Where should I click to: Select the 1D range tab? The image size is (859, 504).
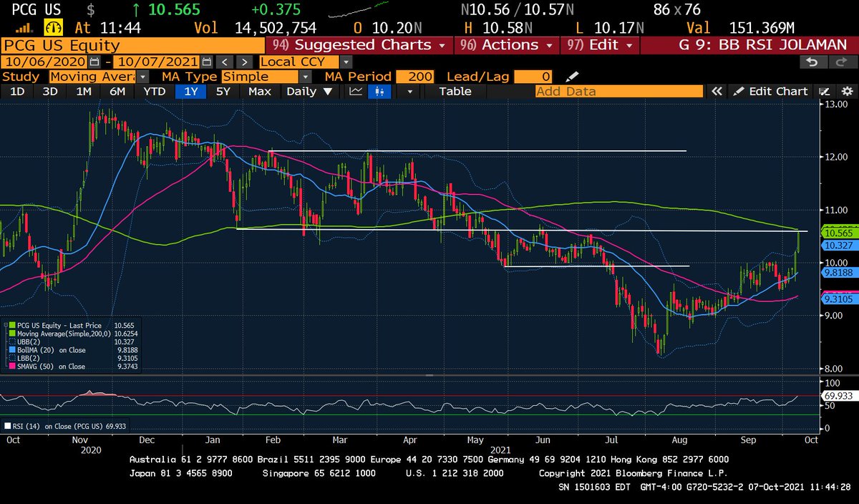(16, 91)
